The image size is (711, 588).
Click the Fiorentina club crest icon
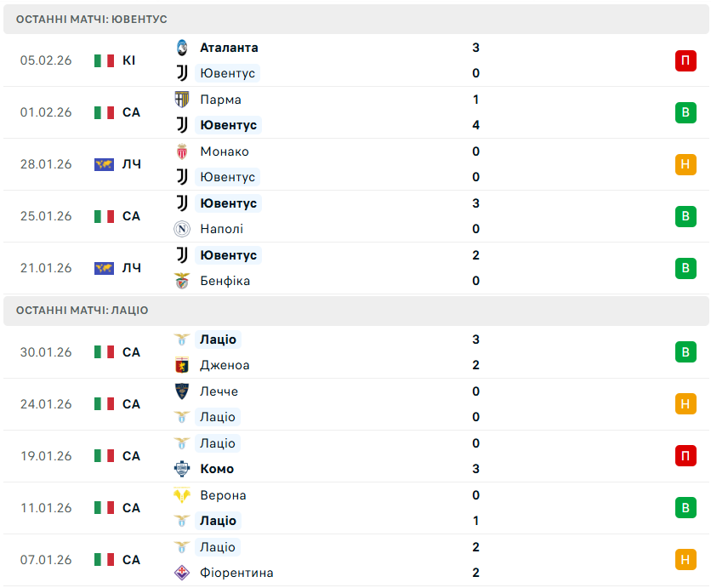coord(181,573)
